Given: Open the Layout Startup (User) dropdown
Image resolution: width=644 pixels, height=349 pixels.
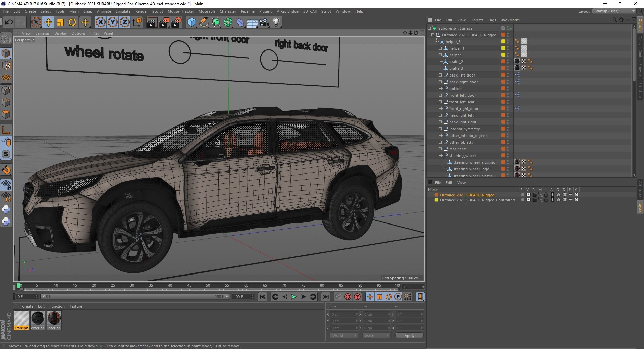Looking at the screenshot, I should (614, 11).
